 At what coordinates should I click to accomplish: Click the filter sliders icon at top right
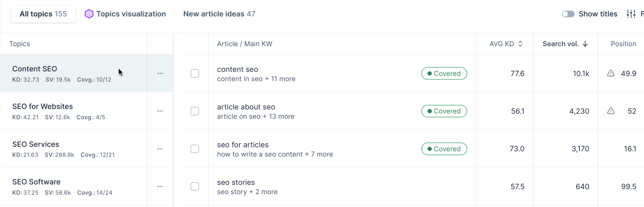pos(631,14)
